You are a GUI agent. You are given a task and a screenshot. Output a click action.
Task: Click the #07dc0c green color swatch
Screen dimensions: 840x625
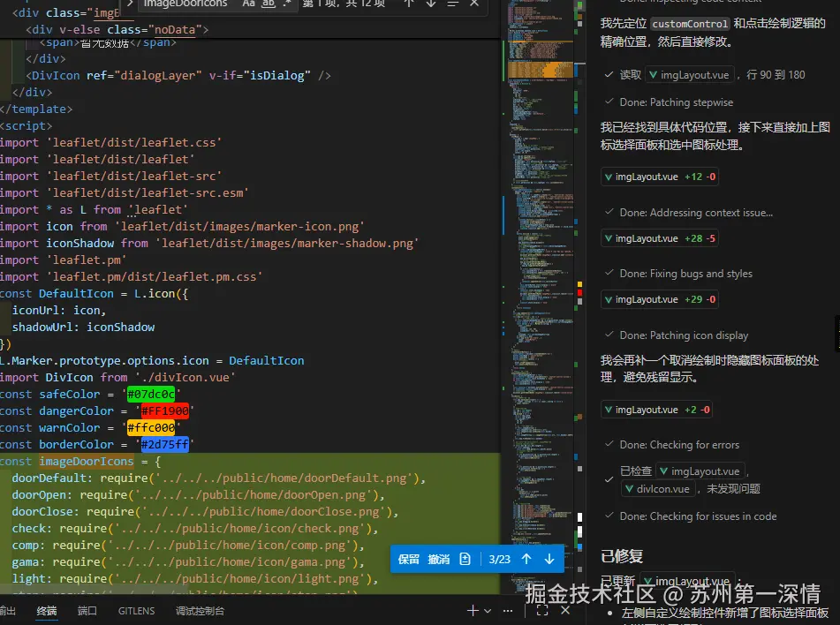pos(153,395)
